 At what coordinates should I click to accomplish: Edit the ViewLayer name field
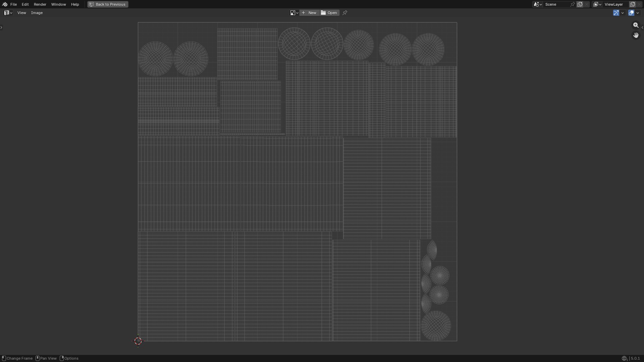click(x=615, y=4)
